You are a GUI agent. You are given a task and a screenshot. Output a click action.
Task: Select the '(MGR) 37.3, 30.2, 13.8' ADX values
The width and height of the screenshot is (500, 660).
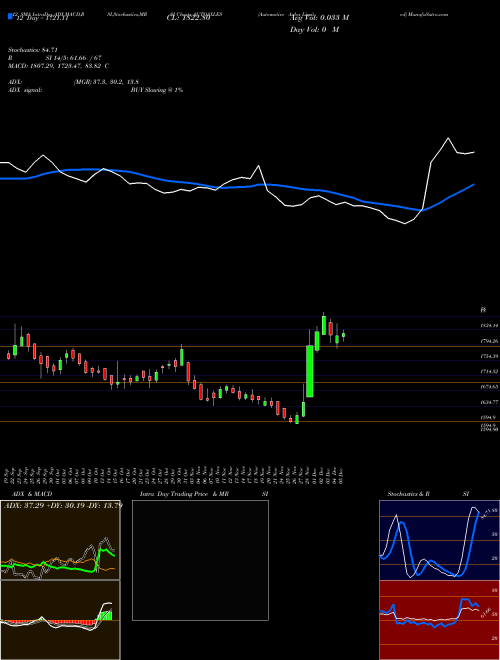coord(106,82)
